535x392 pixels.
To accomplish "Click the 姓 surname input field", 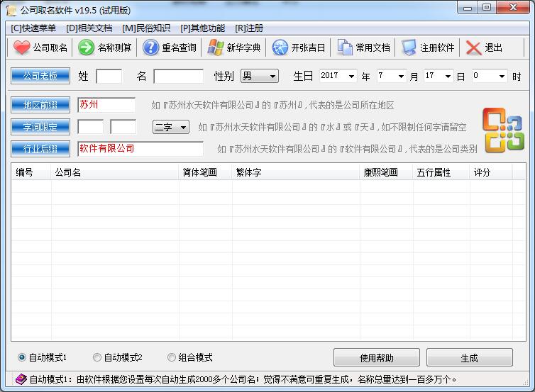I will pyautogui.click(x=109, y=76).
